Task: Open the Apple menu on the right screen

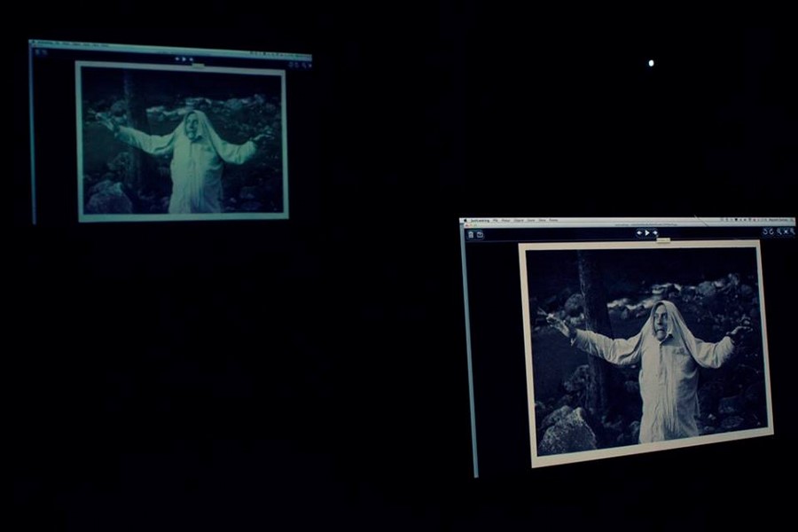Action: click(465, 221)
